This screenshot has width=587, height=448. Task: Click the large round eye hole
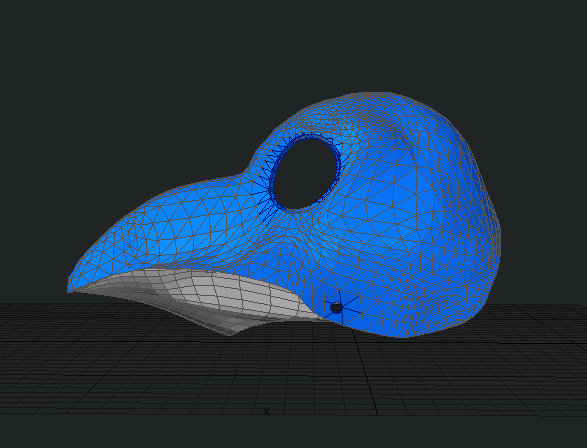coord(307,174)
